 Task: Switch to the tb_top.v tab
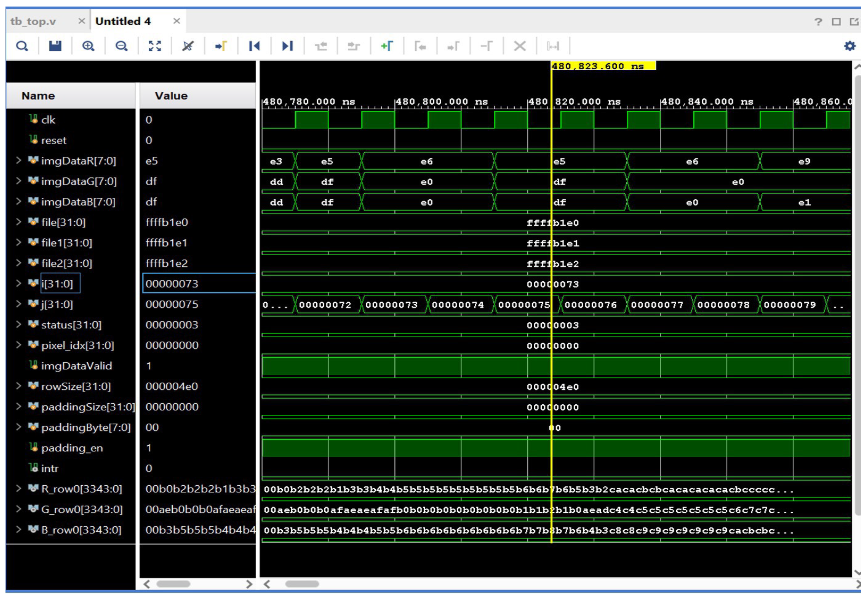33,21
